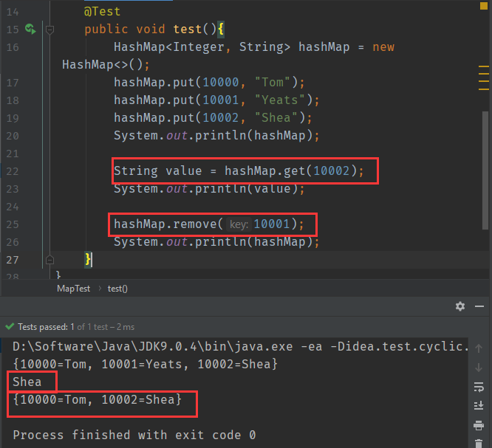Click console line '{10000=Tom, 10001=Yeats, 10002=Shea}'
This screenshot has width=492, height=448.
146,365
